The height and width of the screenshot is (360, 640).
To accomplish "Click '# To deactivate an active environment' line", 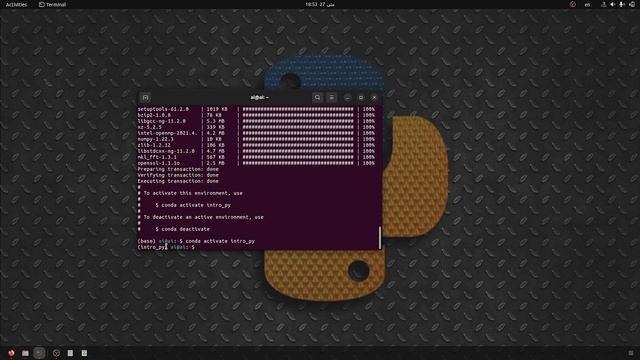I will point(200,217).
